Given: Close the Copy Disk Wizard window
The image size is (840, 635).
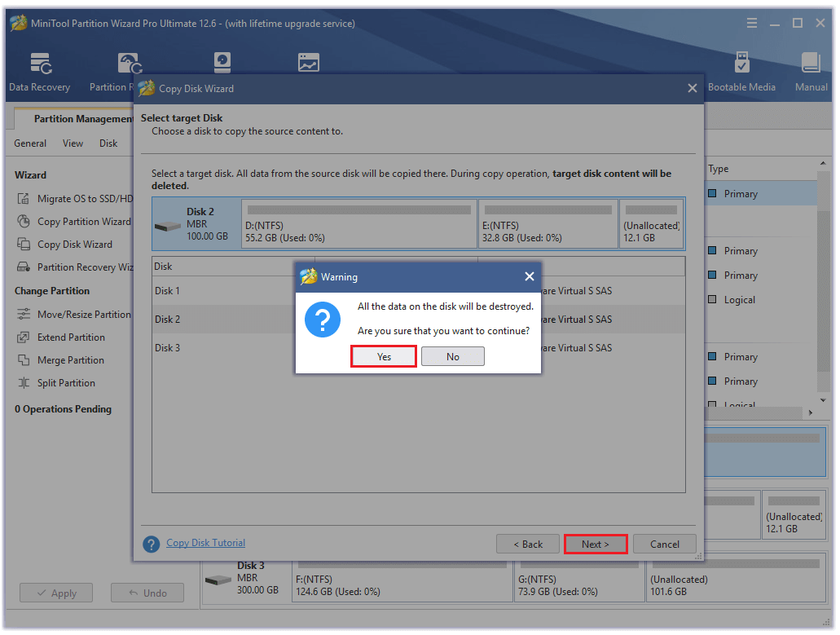Looking at the screenshot, I should 693,88.
